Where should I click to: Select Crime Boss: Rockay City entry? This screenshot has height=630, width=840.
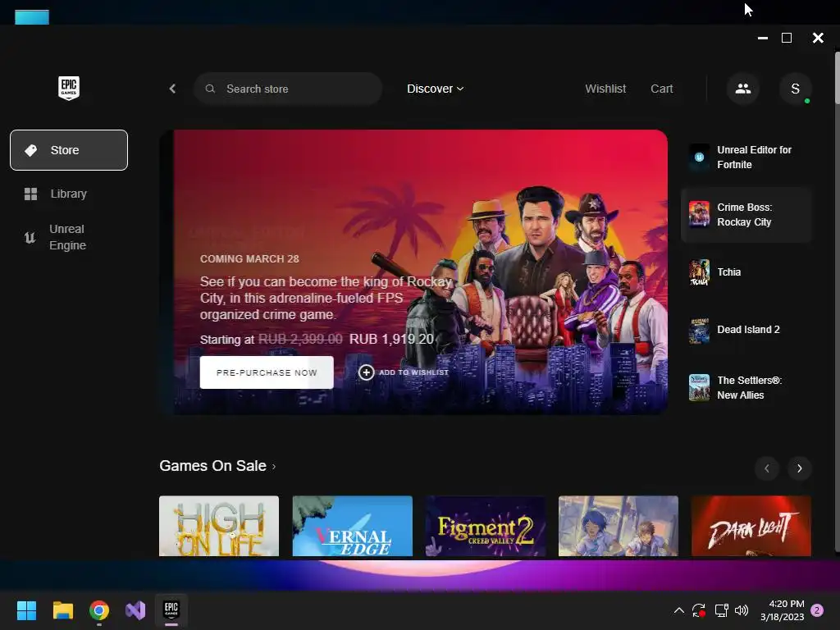pyautogui.click(x=746, y=215)
